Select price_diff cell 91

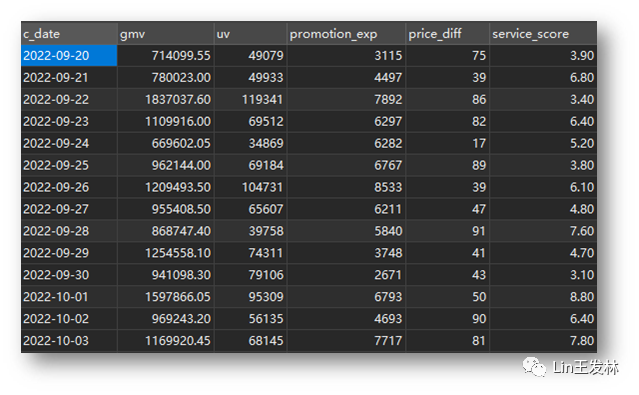(447, 231)
